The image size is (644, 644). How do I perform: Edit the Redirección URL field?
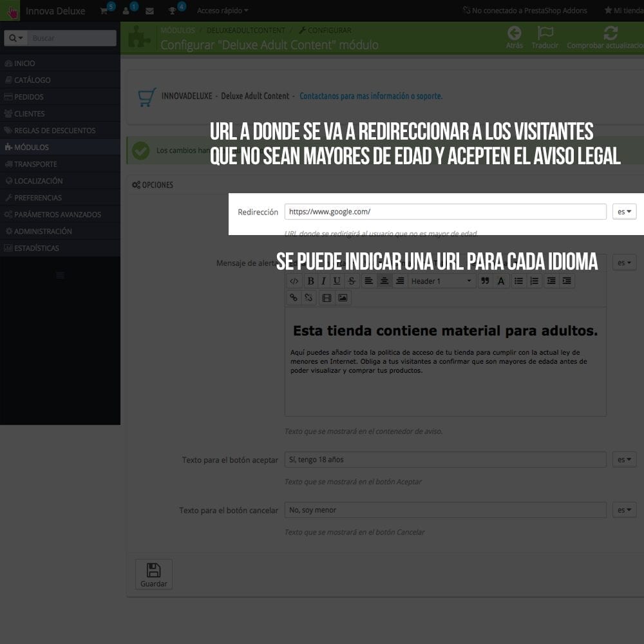pyautogui.click(x=445, y=211)
